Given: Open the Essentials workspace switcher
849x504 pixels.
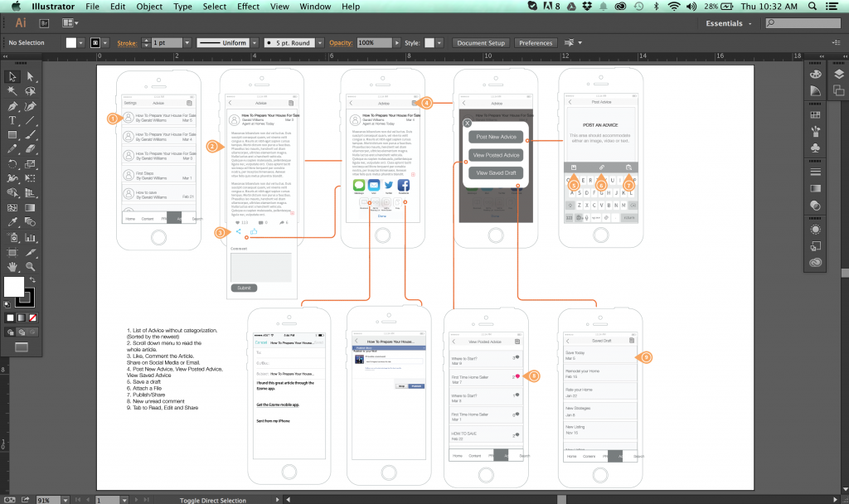Looking at the screenshot, I should (x=728, y=23).
